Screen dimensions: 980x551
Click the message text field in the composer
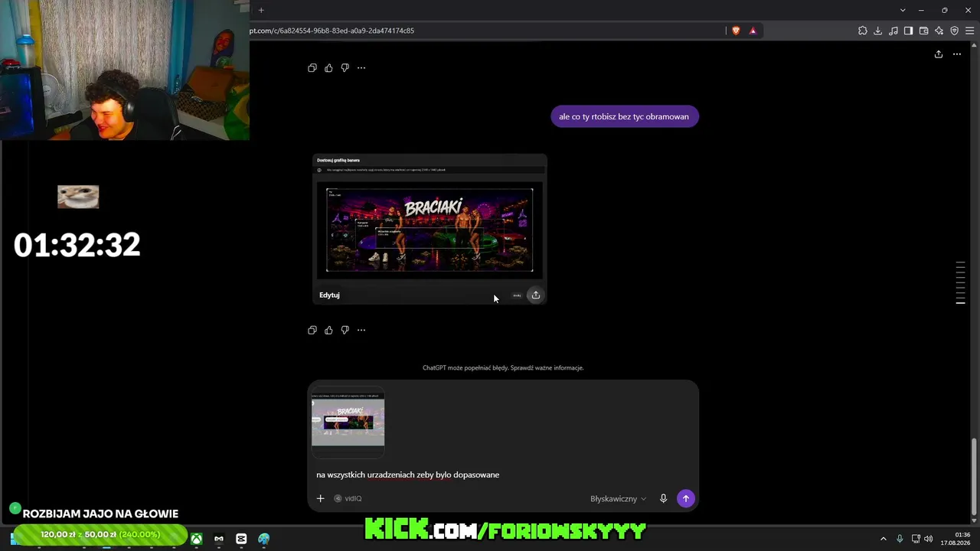503,475
